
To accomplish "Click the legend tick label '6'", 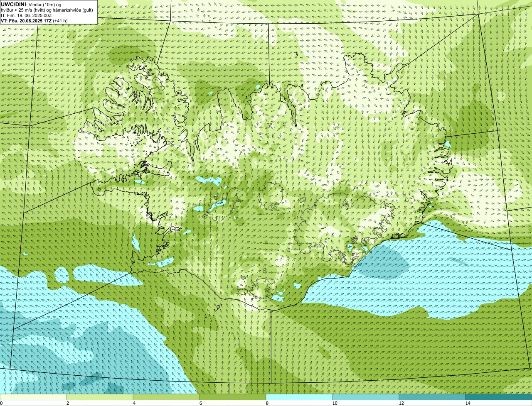I will [x=200, y=403].
